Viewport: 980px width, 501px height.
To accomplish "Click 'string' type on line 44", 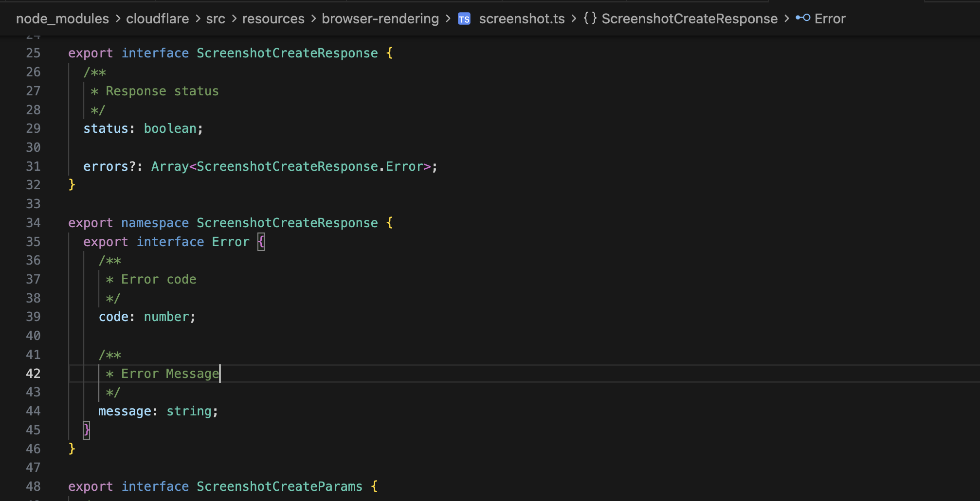I will [x=189, y=411].
